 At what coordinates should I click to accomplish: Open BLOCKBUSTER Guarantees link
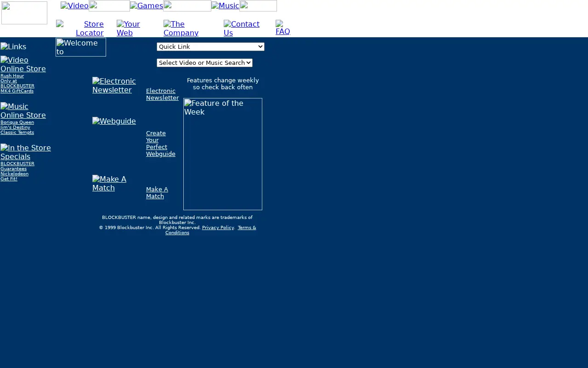(x=17, y=166)
